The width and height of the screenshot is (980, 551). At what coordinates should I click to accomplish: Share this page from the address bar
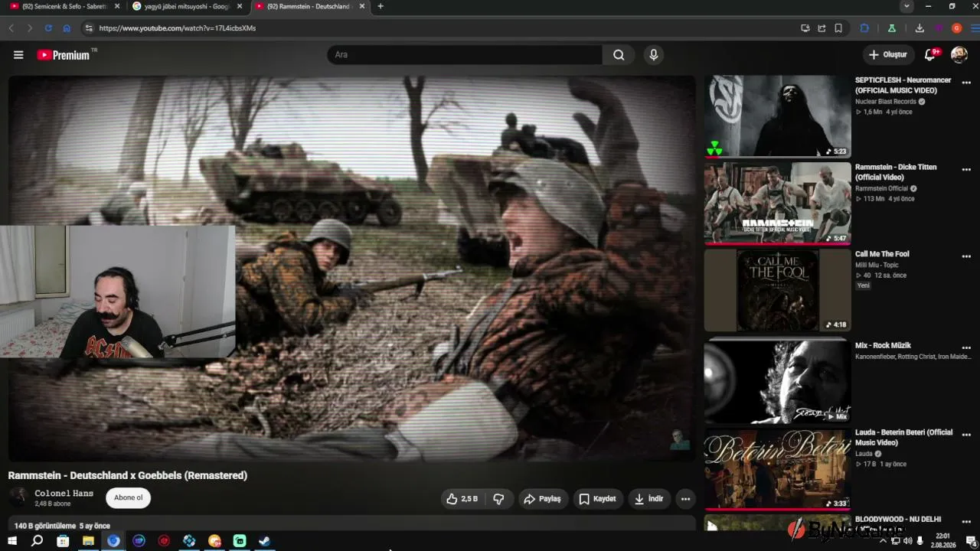pos(822,28)
